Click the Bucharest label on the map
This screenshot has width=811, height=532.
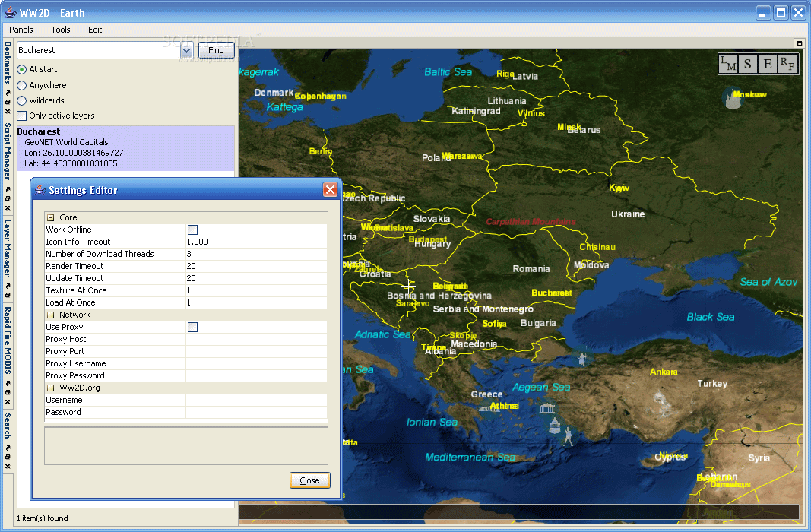(551, 293)
